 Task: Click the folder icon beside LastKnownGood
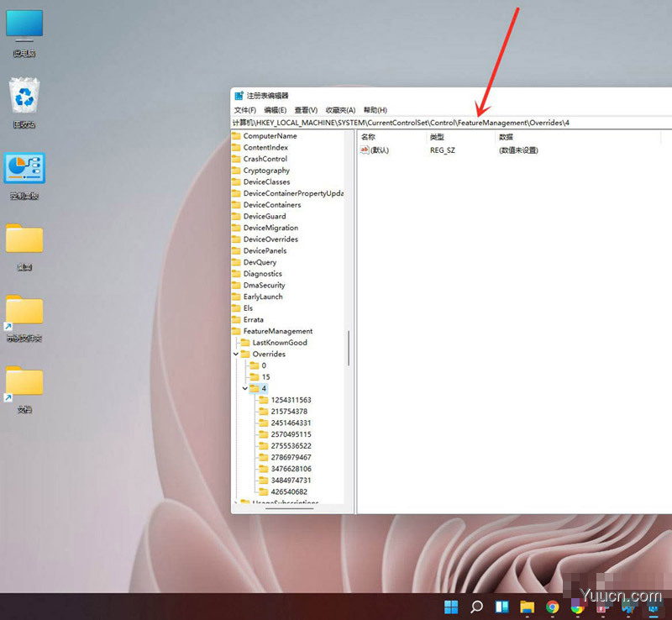(x=245, y=343)
